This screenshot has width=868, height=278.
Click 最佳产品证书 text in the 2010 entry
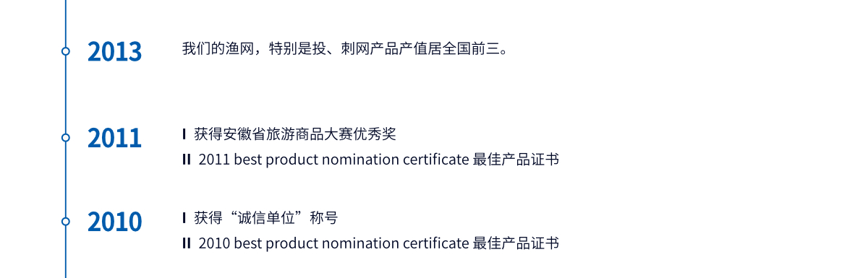click(x=516, y=243)
